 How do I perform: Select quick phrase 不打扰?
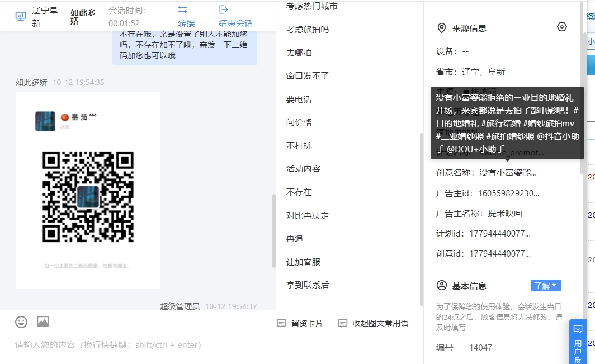(299, 145)
